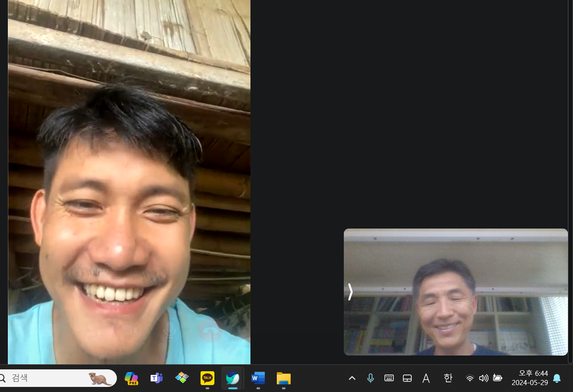Open Wi-Fi network settings in tray
This screenshot has height=392, width=573.
(x=470, y=379)
